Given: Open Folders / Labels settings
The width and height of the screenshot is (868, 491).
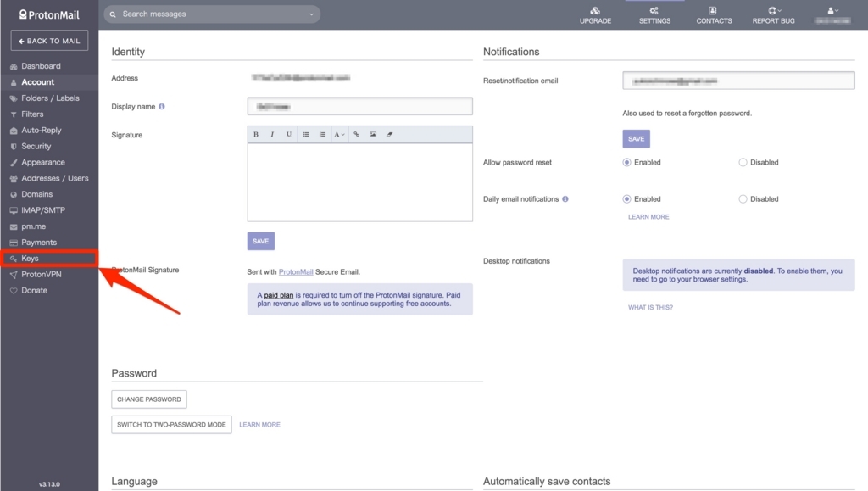Looking at the screenshot, I should 49,98.
